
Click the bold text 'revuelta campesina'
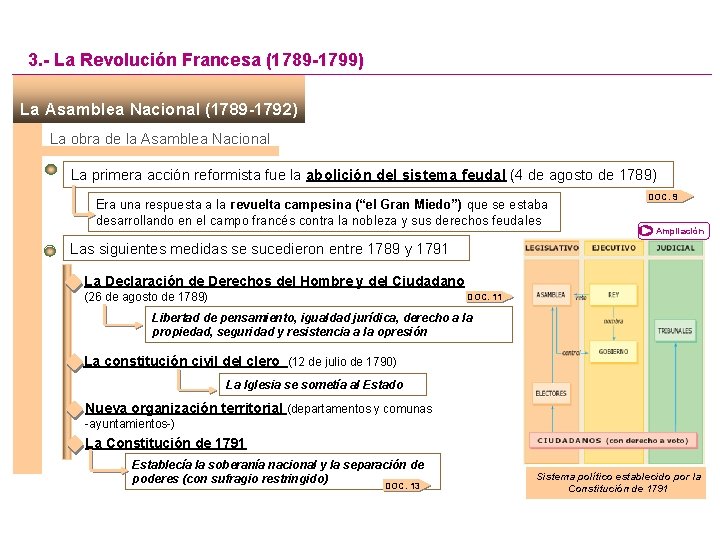pyautogui.click(x=290, y=204)
